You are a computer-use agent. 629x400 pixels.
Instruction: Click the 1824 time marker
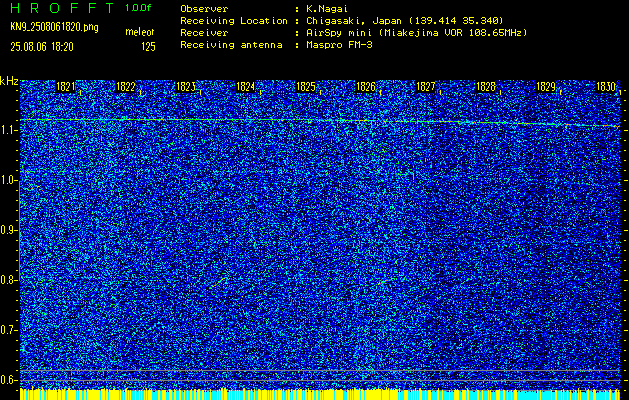[x=246, y=87]
